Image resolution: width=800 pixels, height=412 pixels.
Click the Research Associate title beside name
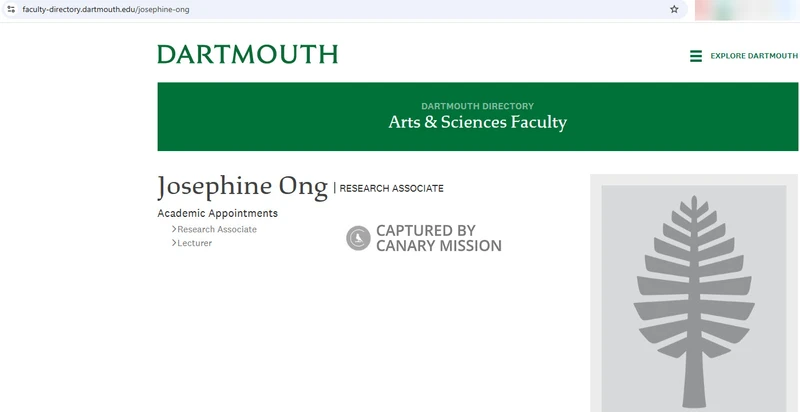391,188
